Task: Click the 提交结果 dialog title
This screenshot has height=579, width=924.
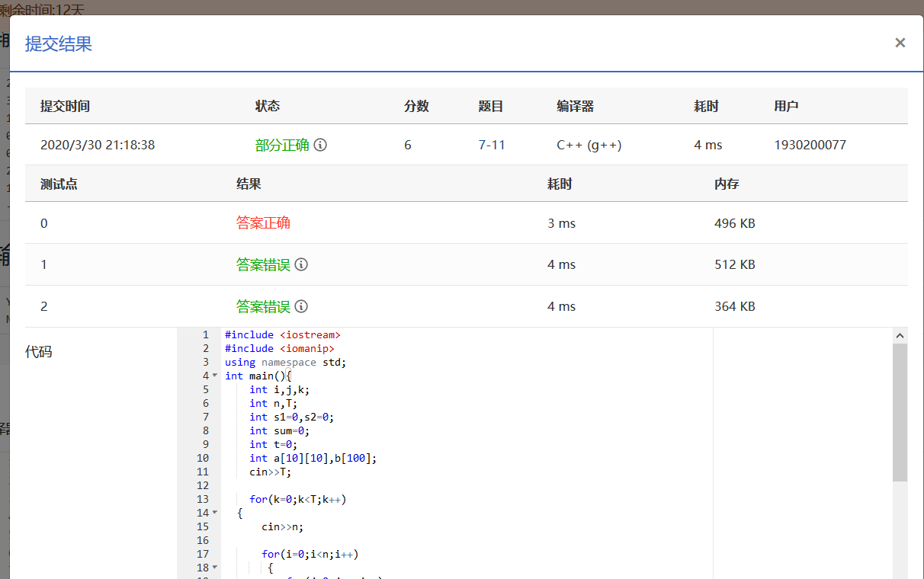Action: coord(59,43)
